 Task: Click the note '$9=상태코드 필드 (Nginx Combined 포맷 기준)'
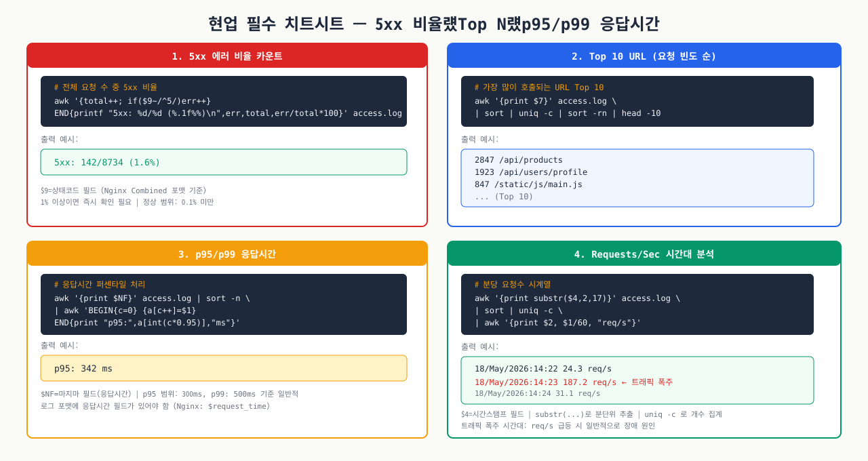click(x=123, y=191)
